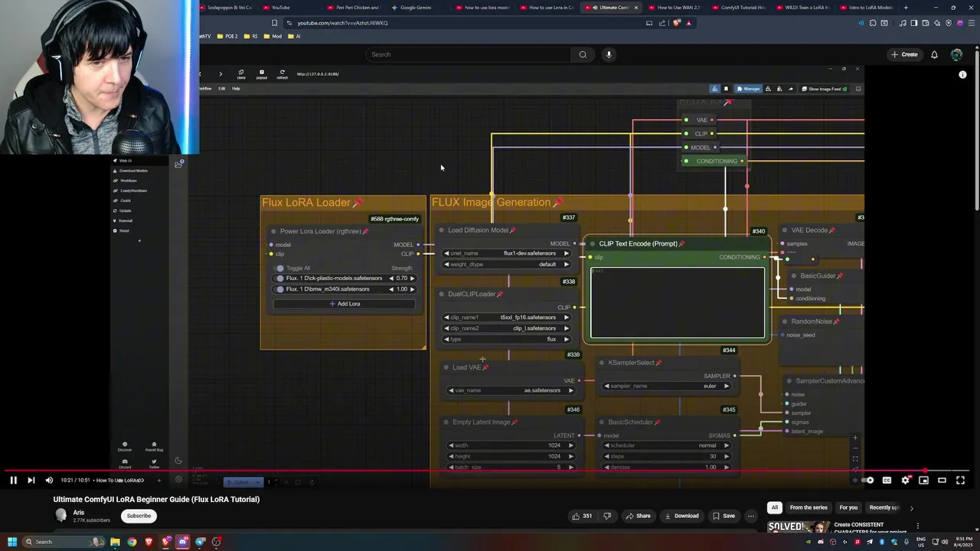
Task: Focus the YouTube search field
Action: point(469,54)
